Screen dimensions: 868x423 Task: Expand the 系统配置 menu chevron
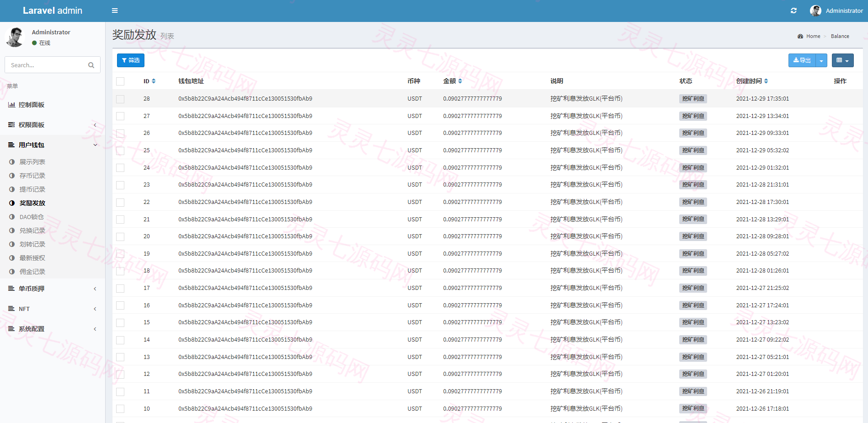[95, 329]
